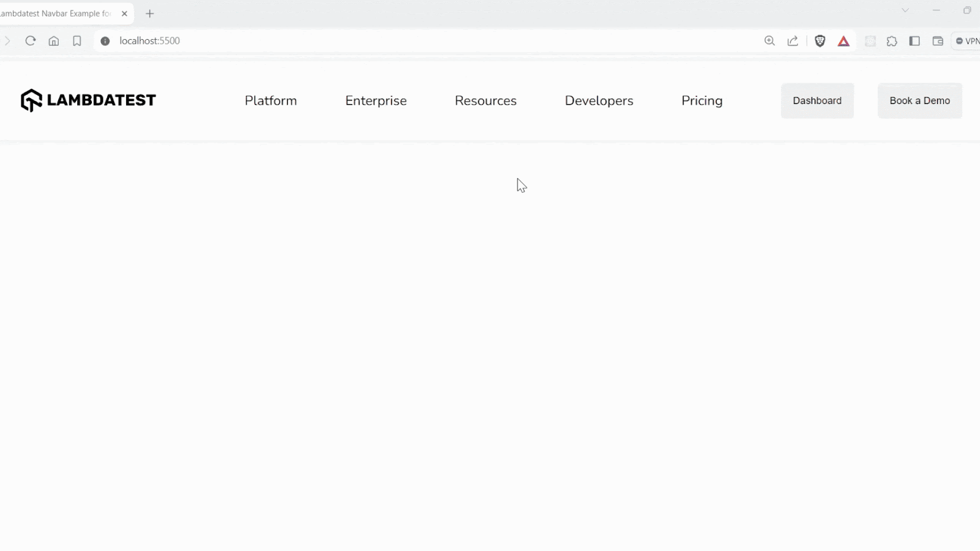
Task: Go to the browser home page icon
Action: click(54, 41)
